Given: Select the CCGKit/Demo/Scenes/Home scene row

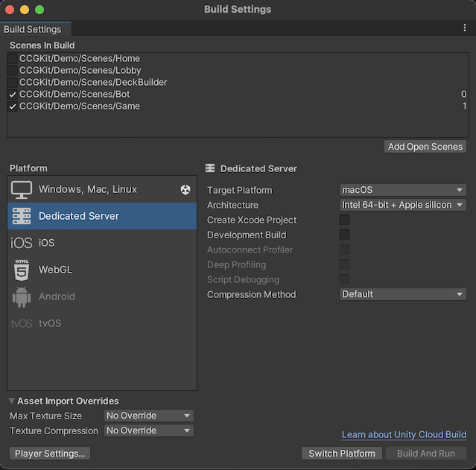Looking at the screenshot, I should pos(238,59).
